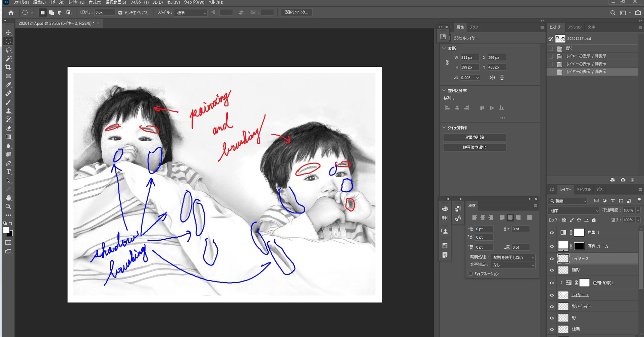Viewport: 644px width, 337px height.
Task: Hide the 陰影 layer
Action: [552, 270]
